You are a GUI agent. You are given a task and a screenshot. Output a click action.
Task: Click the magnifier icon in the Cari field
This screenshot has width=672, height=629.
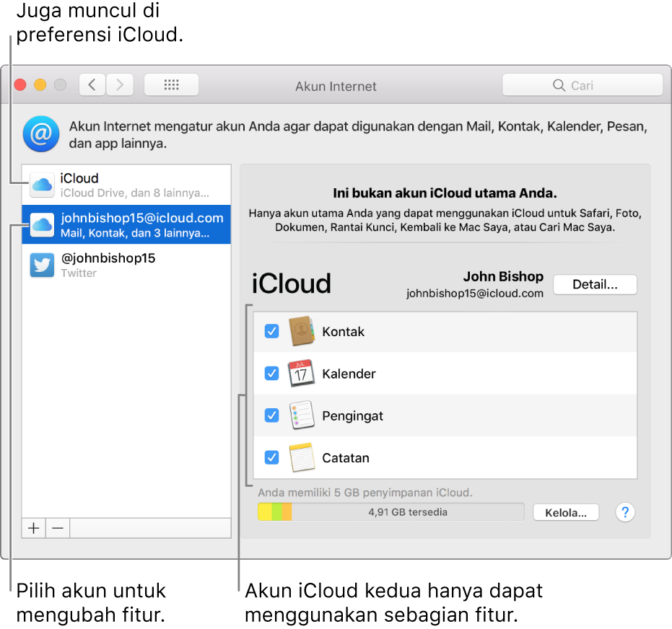[x=558, y=84]
